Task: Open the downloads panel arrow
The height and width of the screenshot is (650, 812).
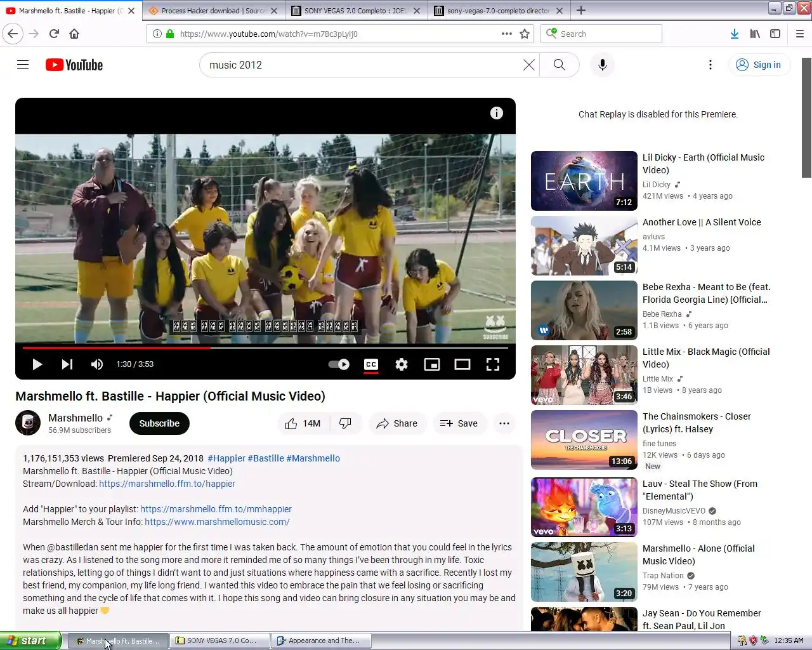Action: (x=734, y=34)
